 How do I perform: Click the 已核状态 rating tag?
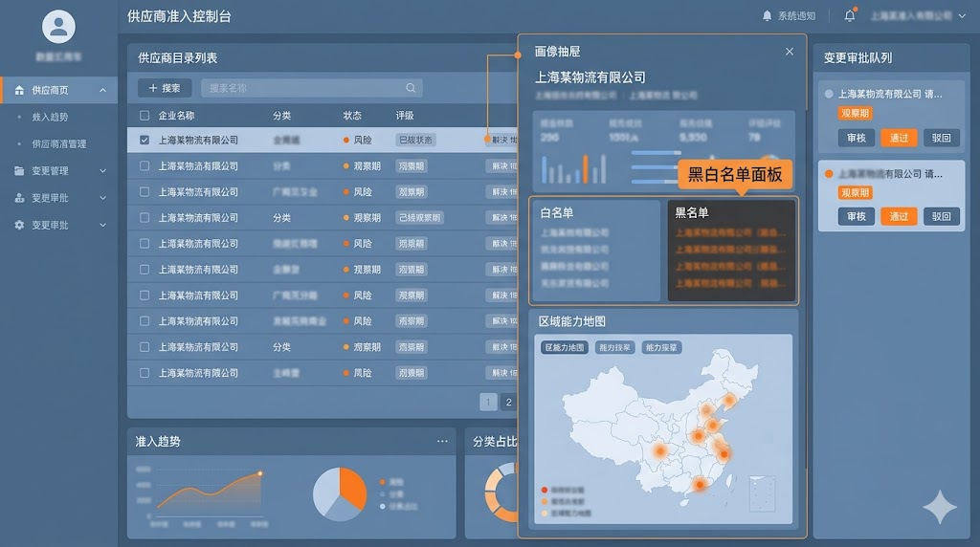(415, 140)
